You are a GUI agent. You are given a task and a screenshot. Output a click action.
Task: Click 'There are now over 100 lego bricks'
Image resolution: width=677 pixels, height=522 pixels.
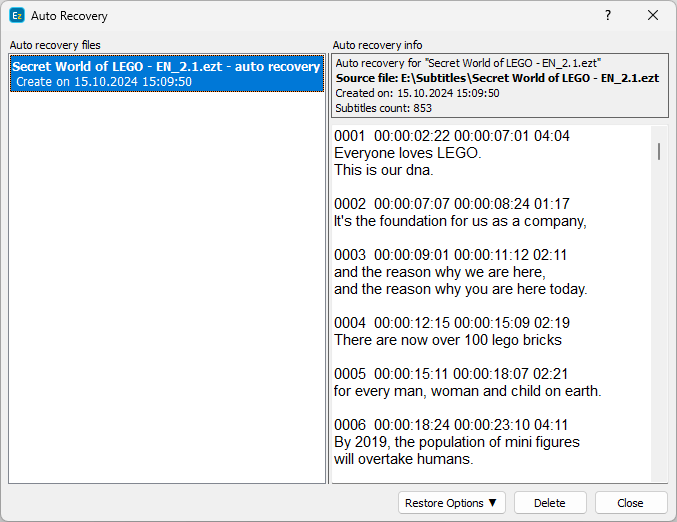click(x=448, y=340)
